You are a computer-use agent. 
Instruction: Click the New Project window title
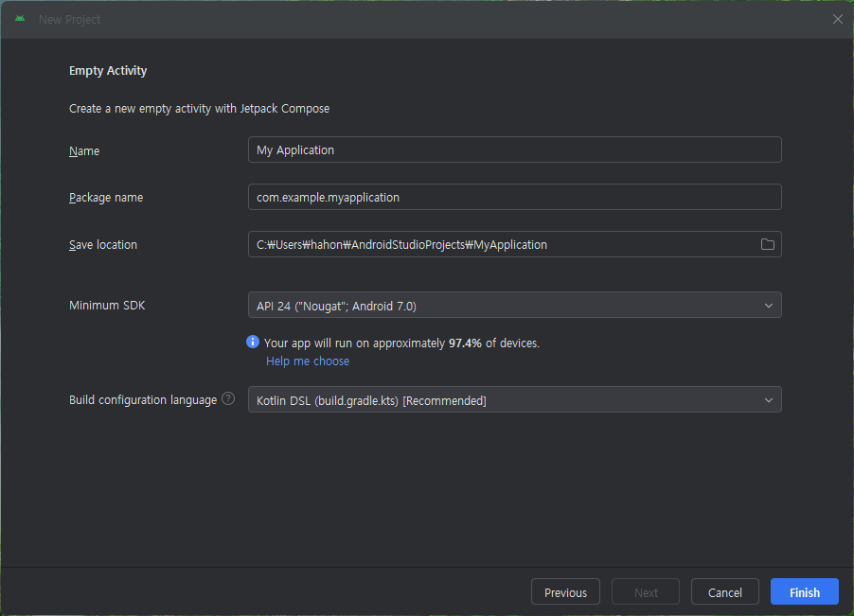point(70,20)
